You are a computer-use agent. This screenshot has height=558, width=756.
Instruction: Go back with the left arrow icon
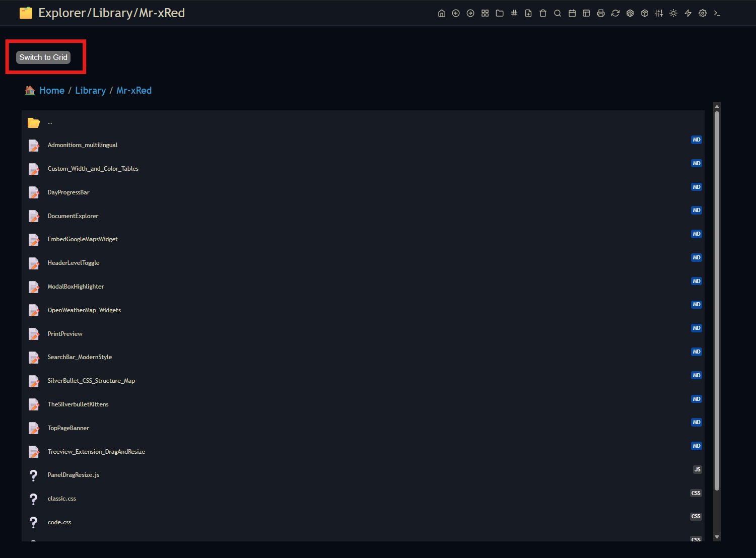pos(456,14)
